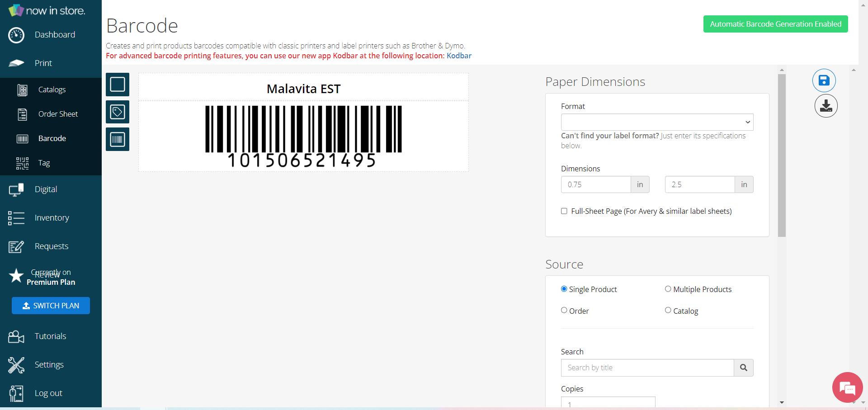Click the Digital devices icon
The width and height of the screenshot is (868, 410).
click(x=16, y=189)
